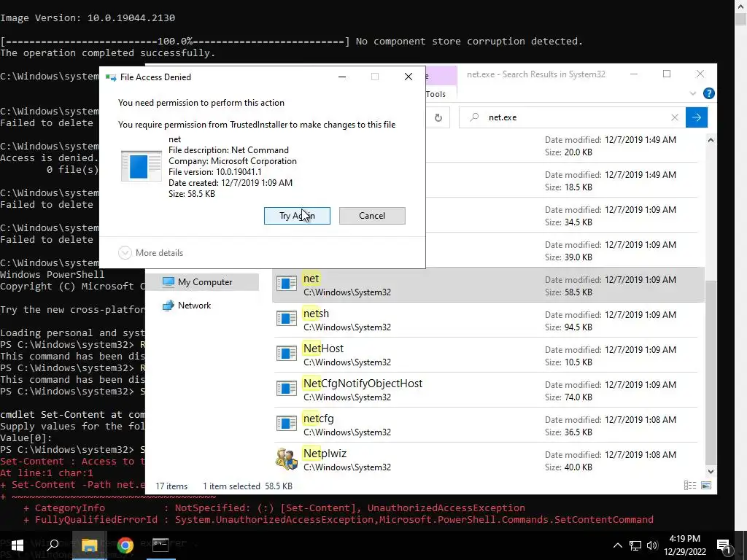Click the Netplwiz file name
This screenshot has width=747, height=560.
pyautogui.click(x=325, y=454)
